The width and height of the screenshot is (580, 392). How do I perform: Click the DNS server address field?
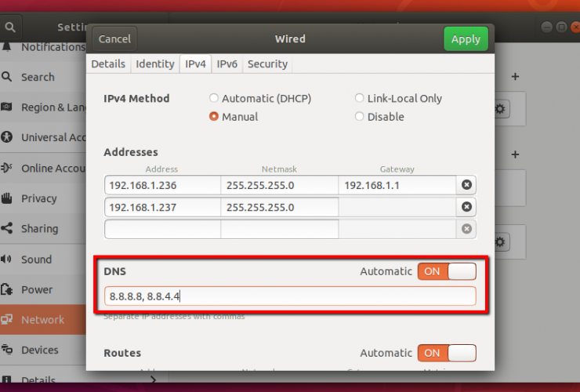(x=289, y=296)
